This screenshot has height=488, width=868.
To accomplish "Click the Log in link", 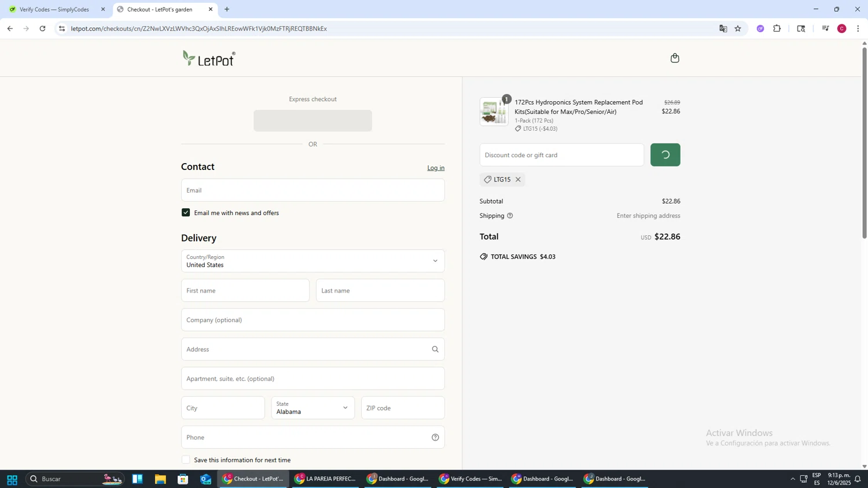I will [436, 168].
